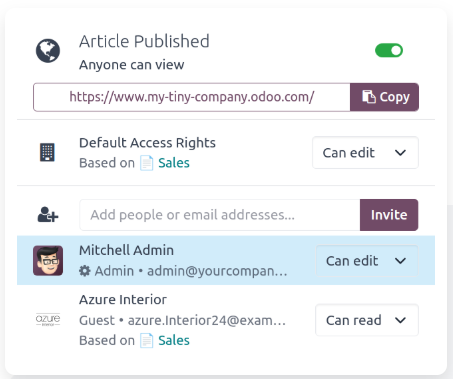Select the Mitchell Admin member row
The height and width of the screenshot is (379, 453).
pos(226,260)
